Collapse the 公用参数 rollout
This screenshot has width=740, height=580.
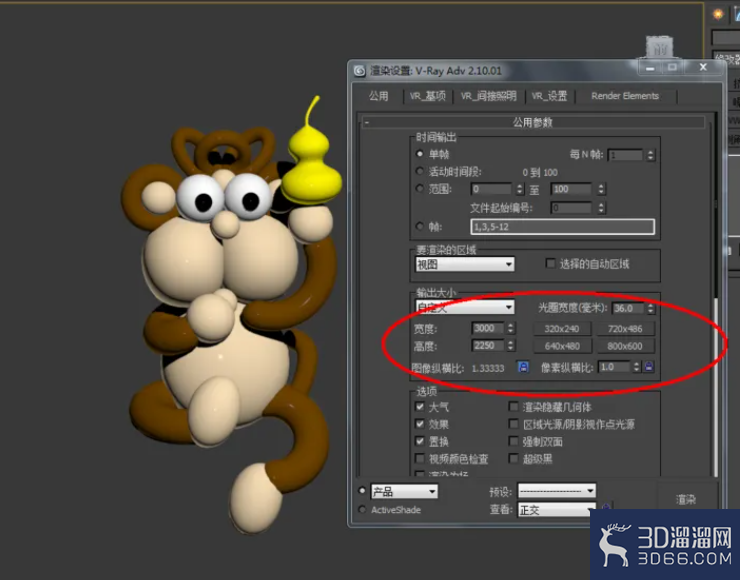533,123
